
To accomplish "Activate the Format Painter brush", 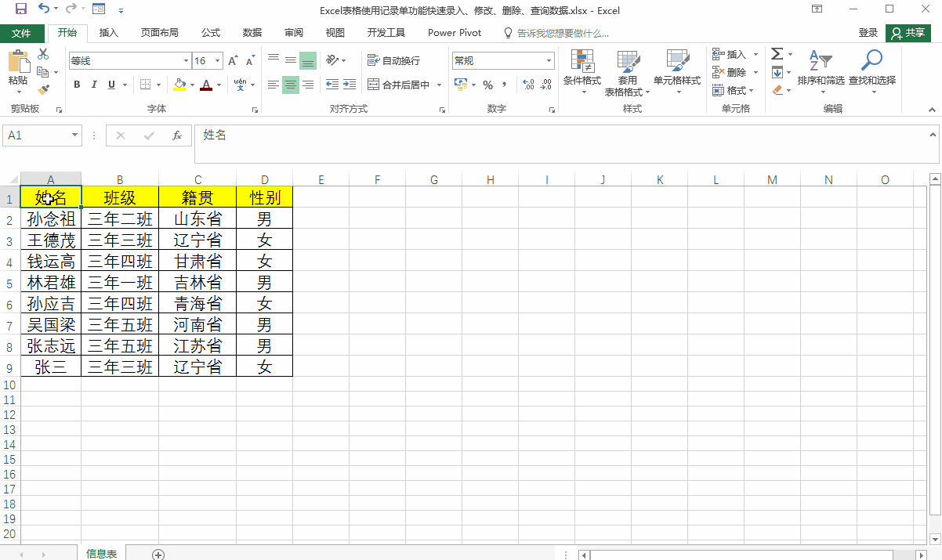I will click(x=44, y=89).
